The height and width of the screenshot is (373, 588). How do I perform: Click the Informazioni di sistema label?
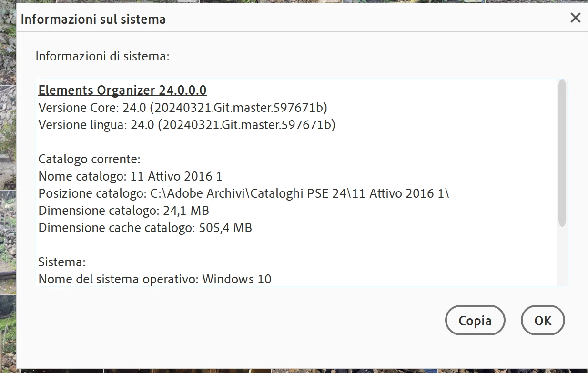(x=102, y=56)
